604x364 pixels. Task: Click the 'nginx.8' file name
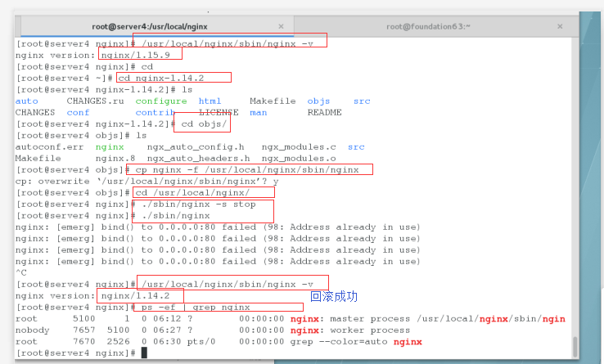pos(115,159)
